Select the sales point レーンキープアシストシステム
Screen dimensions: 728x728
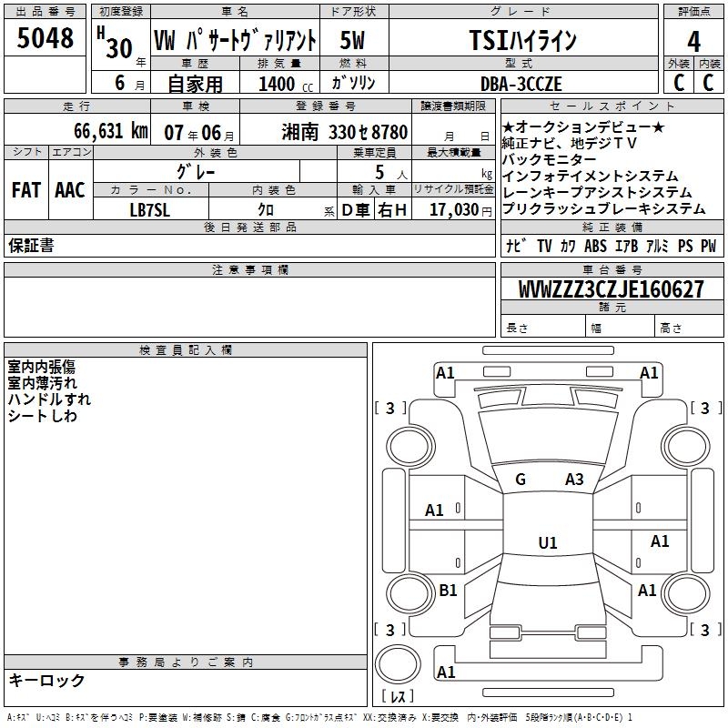(x=597, y=192)
